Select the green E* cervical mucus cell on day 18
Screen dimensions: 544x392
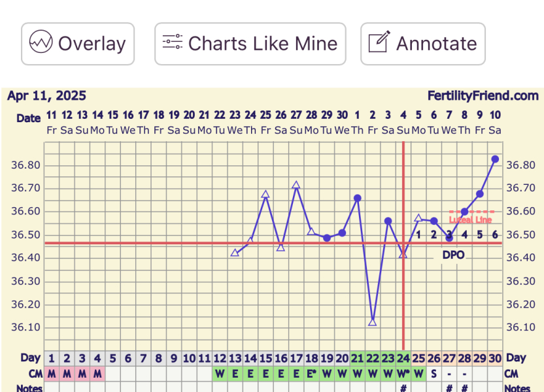tap(312, 372)
